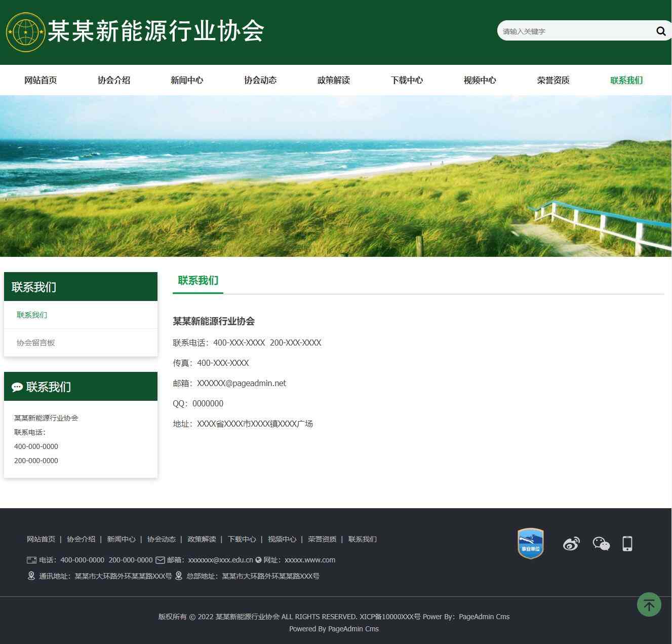Open the 新闻中心 navigation menu
The height and width of the screenshot is (644, 672).
[x=187, y=80]
